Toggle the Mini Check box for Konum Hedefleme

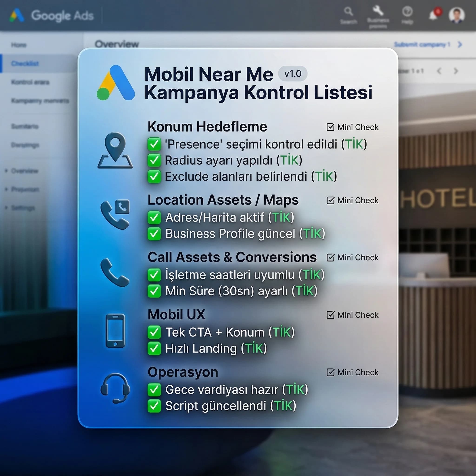click(x=330, y=127)
